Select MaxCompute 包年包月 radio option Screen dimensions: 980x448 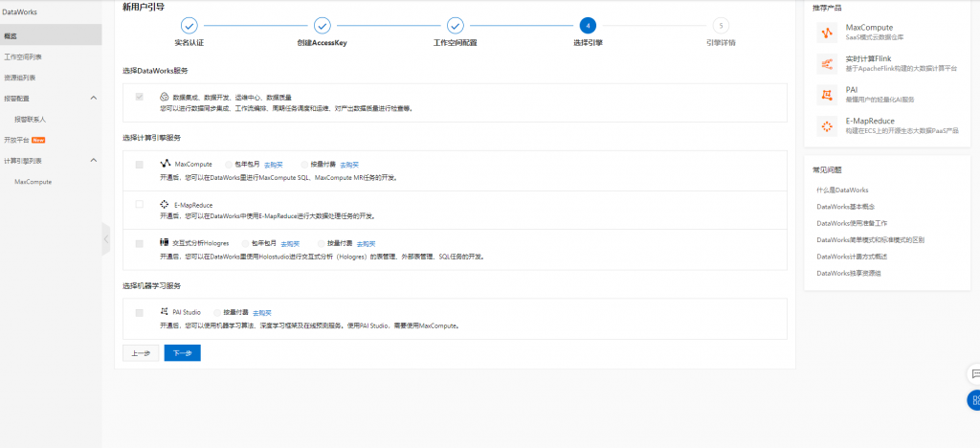coord(228,165)
